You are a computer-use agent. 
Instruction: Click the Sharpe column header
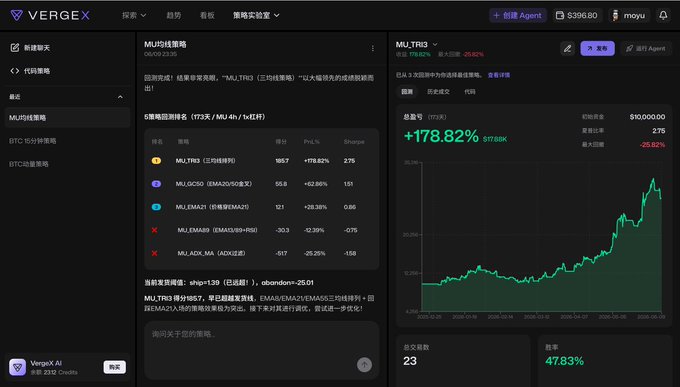coord(354,142)
